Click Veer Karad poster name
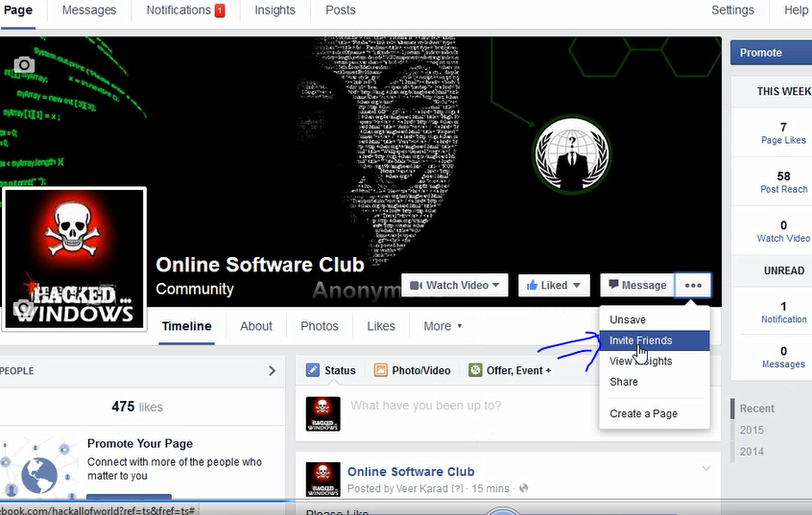 pyautogui.click(x=422, y=488)
